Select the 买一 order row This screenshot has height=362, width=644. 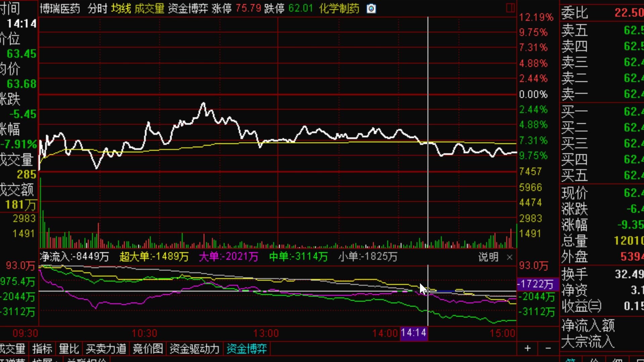point(602,112)
